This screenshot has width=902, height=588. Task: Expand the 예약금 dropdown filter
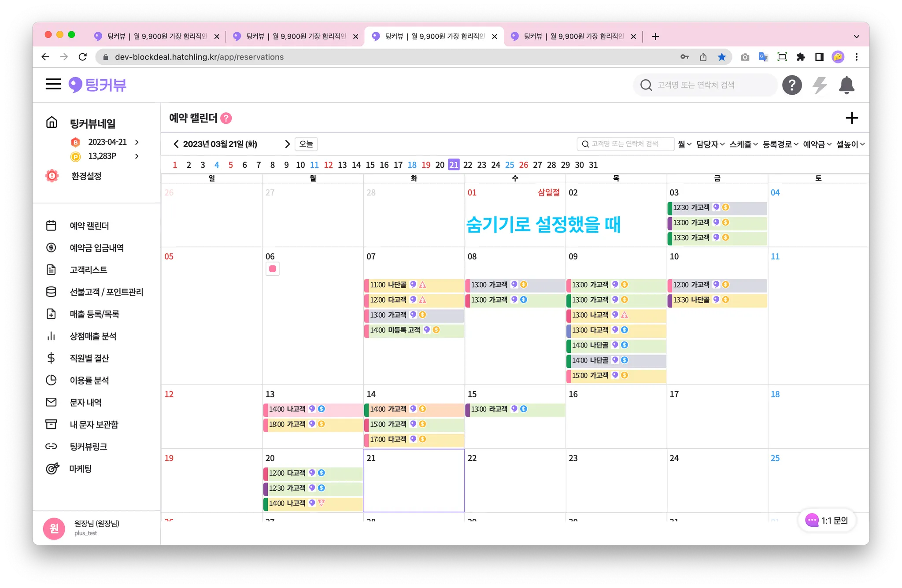(817, 144)
